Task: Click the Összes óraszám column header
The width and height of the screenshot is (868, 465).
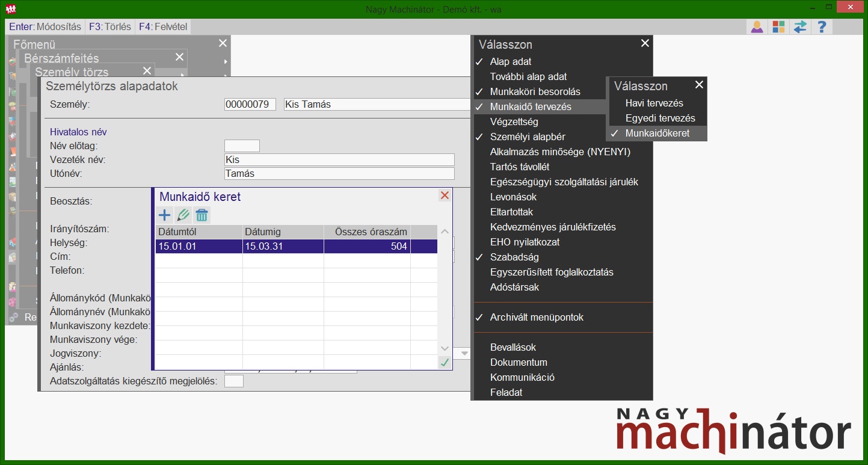Action: click(x=368, y=232)
